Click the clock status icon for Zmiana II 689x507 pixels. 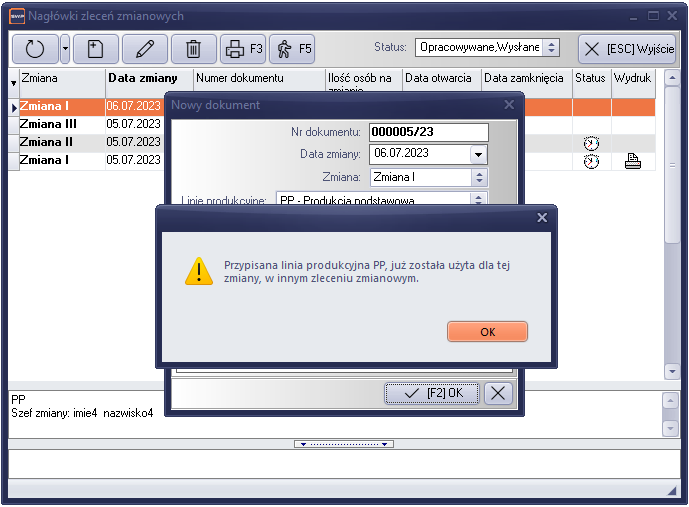click(591, 143)
